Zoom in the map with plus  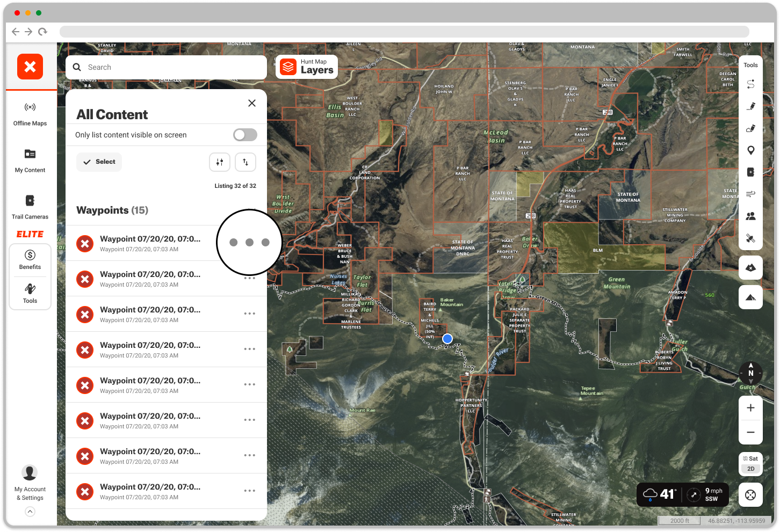tap(751, 408)
